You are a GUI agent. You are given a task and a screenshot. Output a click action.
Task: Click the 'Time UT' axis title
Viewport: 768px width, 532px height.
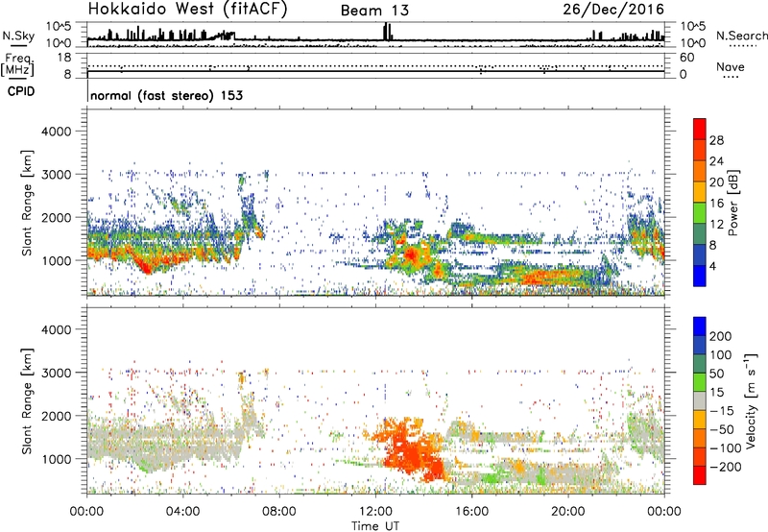(375, 525)
